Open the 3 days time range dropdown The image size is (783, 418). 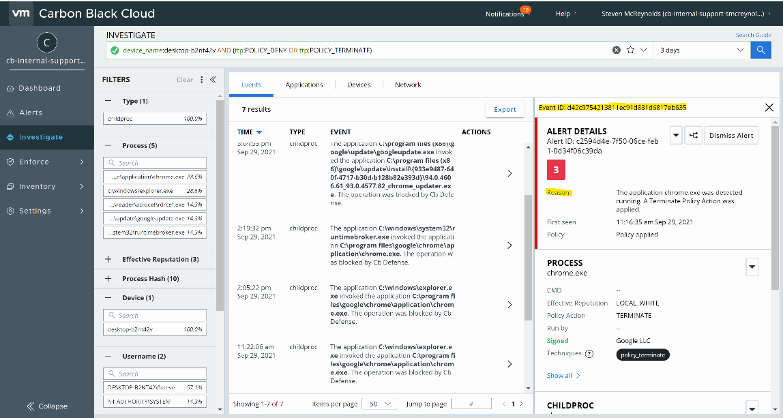click(x=702, y=50)
